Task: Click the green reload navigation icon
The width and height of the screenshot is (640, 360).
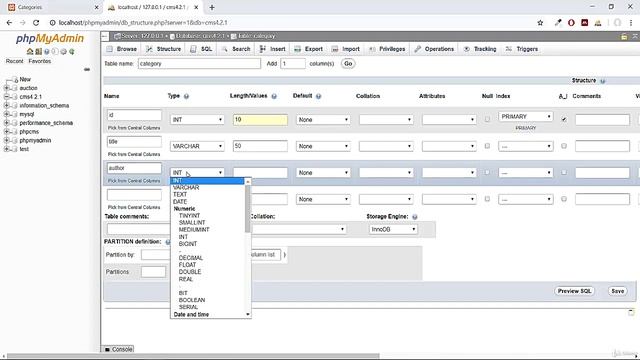Action: [72, 51]
